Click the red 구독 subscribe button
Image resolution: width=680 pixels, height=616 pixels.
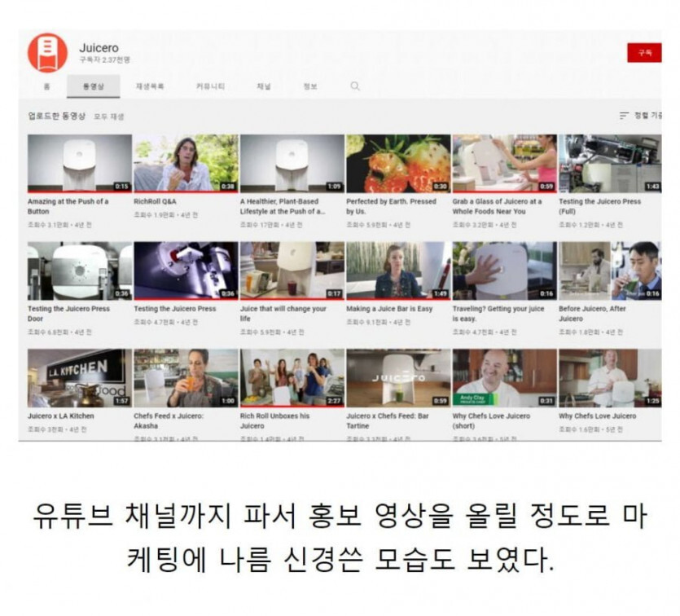click(x=644, y=52)
